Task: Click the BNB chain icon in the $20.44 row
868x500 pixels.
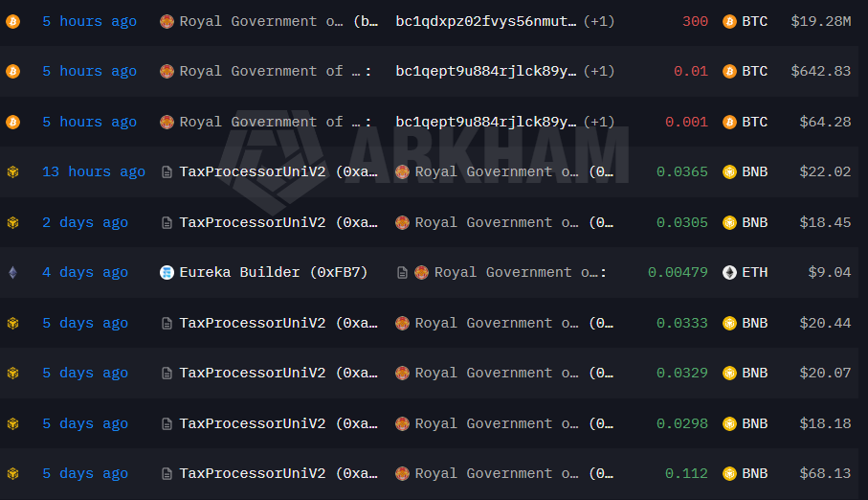Action: pos(12,323)
